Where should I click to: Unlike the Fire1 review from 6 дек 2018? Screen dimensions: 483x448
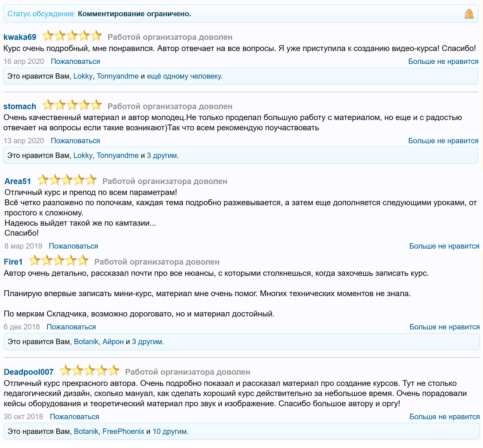click(x=444, y=327)
